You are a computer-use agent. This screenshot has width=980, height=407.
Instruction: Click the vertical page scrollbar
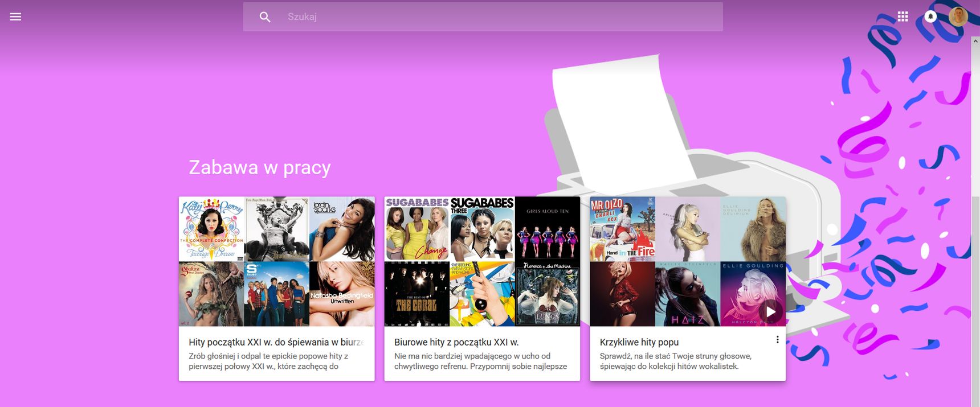[975, 222]
